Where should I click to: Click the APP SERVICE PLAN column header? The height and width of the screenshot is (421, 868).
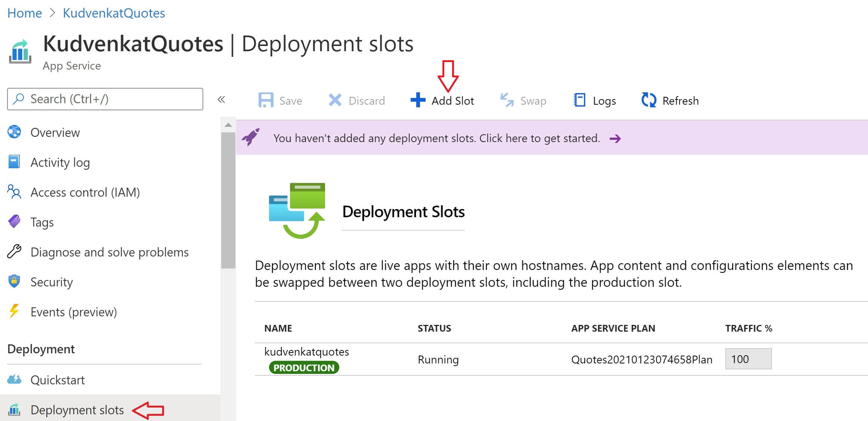click(x=613, y=328)
